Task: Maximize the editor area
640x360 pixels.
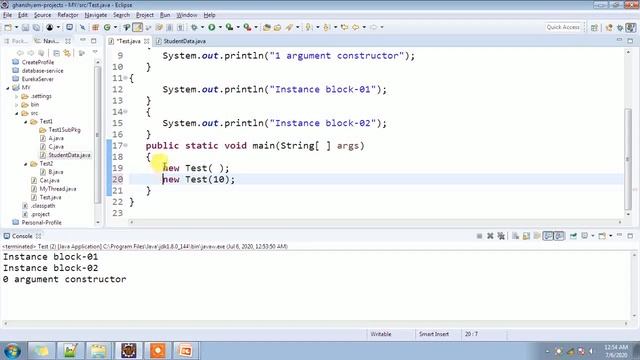Action: (x=630, y=40)
